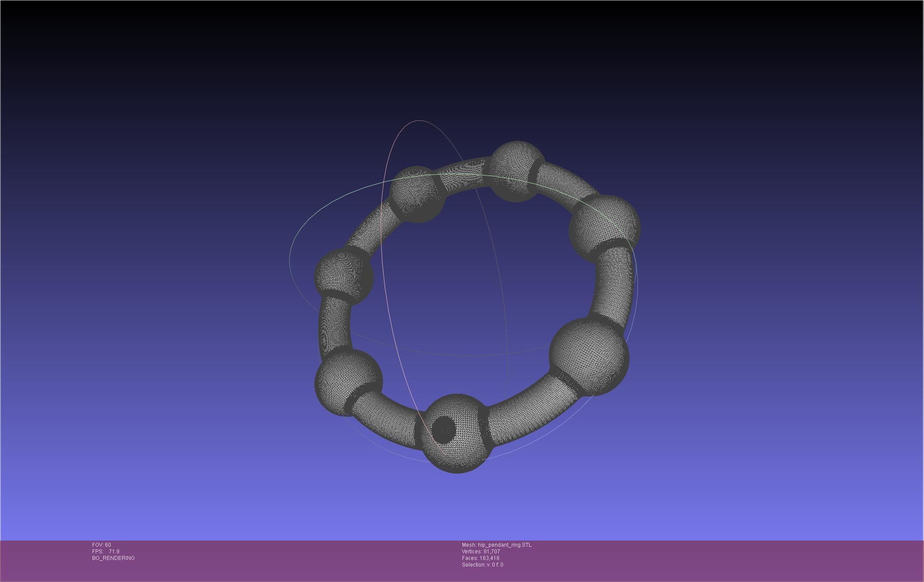The image size is (924, 582).
Task: Click the Selection: v: 0 f: 0 text
Action: point(483,565)
